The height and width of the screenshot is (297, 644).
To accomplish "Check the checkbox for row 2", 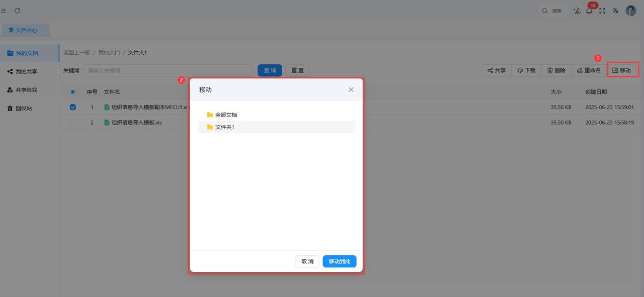I will [x=73, y=122].
